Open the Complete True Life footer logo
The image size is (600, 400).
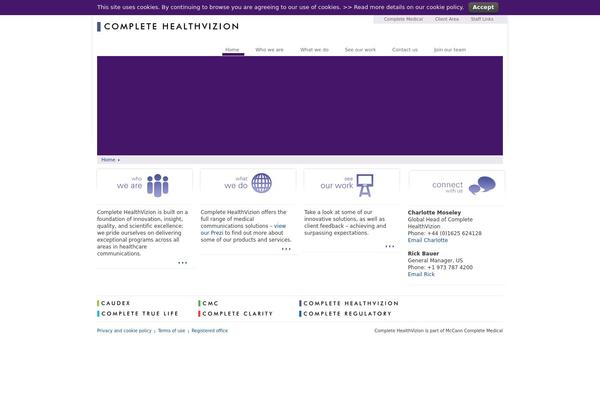138,313
